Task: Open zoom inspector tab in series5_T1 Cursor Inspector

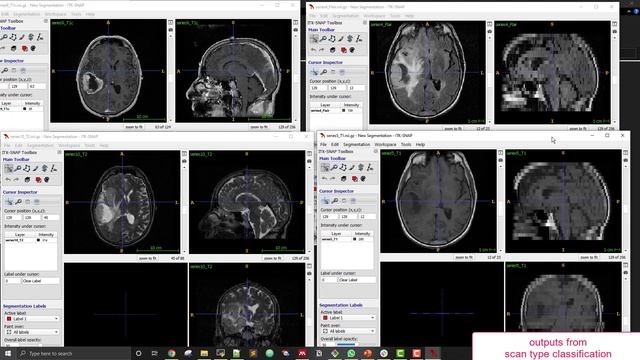Action: (x=335, y=200)
